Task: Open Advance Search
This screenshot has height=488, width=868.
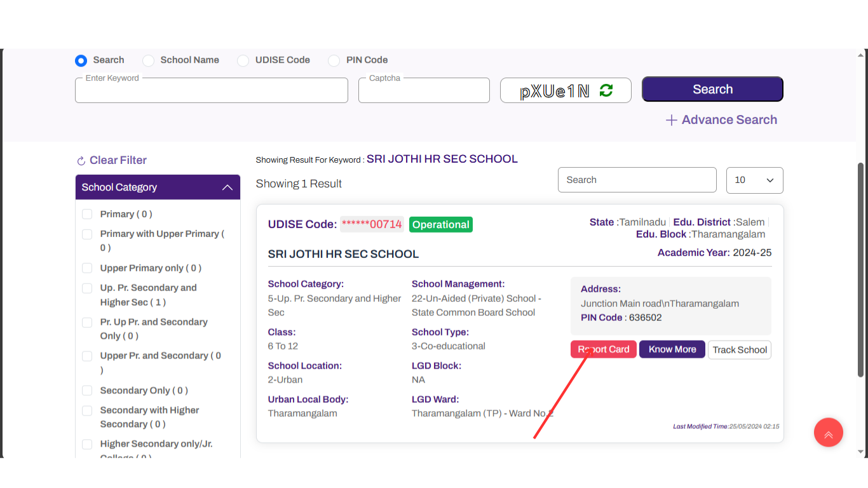Action: point(729,119)
